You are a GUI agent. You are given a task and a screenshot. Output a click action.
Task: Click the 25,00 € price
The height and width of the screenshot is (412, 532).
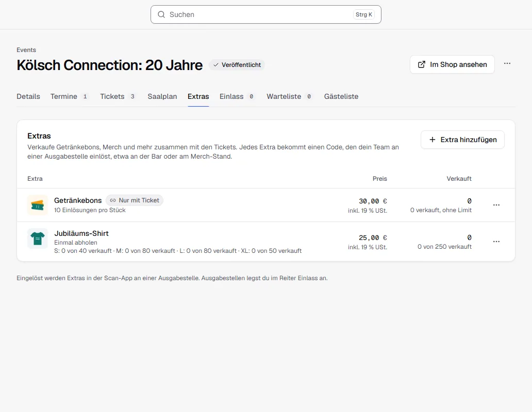pos(373,238)
